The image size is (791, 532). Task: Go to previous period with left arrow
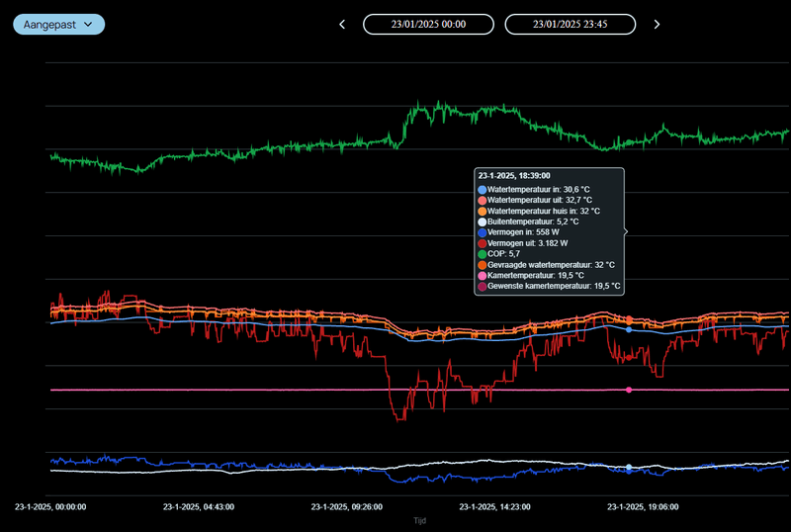(342, 25)
